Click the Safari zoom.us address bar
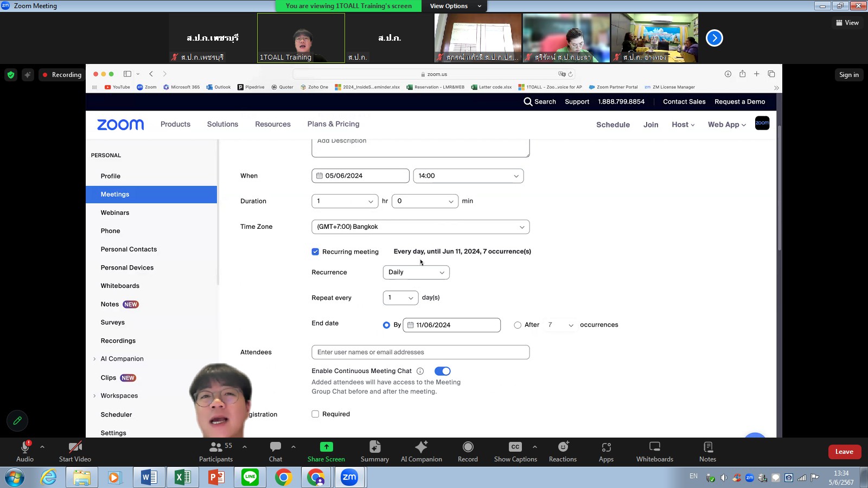This screenshot has height=488, width=868. coord(434,74)
